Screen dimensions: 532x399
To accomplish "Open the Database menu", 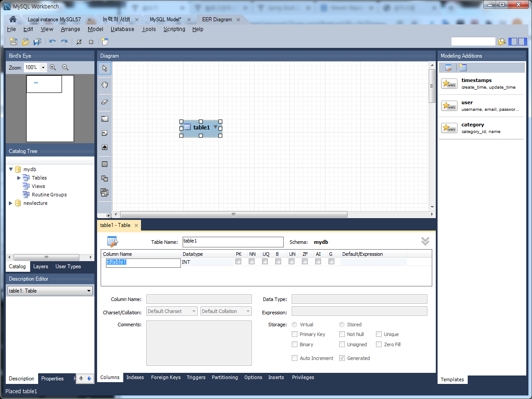I will click(122, 29).
